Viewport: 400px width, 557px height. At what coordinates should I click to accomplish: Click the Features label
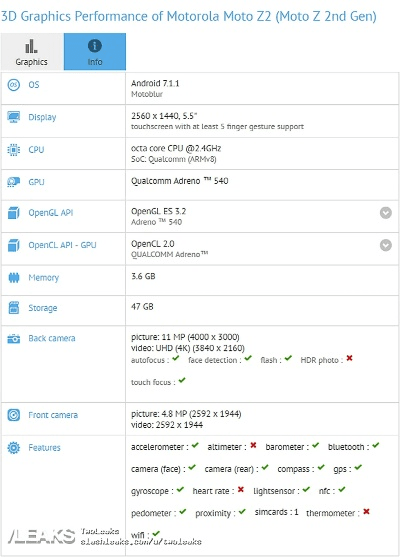click(x=44, y=448)
